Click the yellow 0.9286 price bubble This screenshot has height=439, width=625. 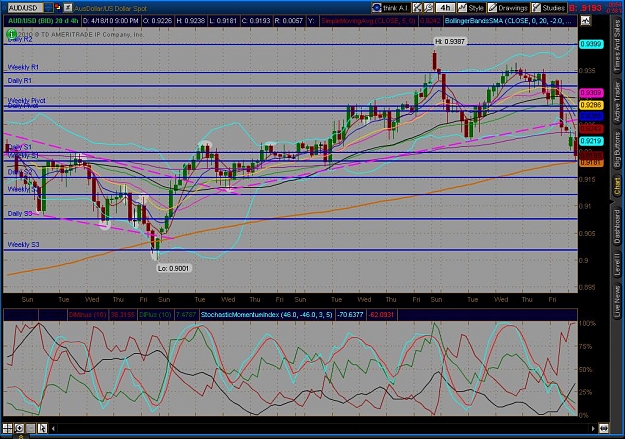pyautogui.click(x=591, y=105)
